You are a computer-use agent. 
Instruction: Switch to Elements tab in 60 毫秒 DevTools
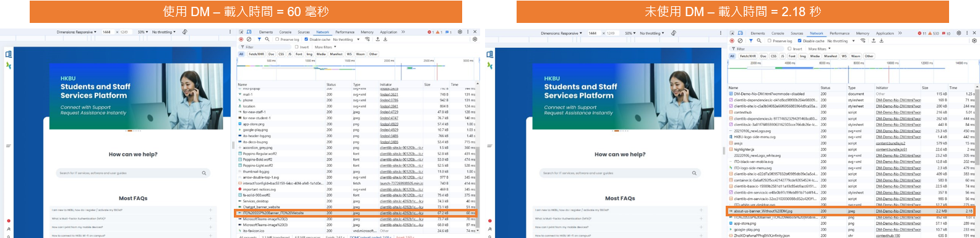pos(266,32)
